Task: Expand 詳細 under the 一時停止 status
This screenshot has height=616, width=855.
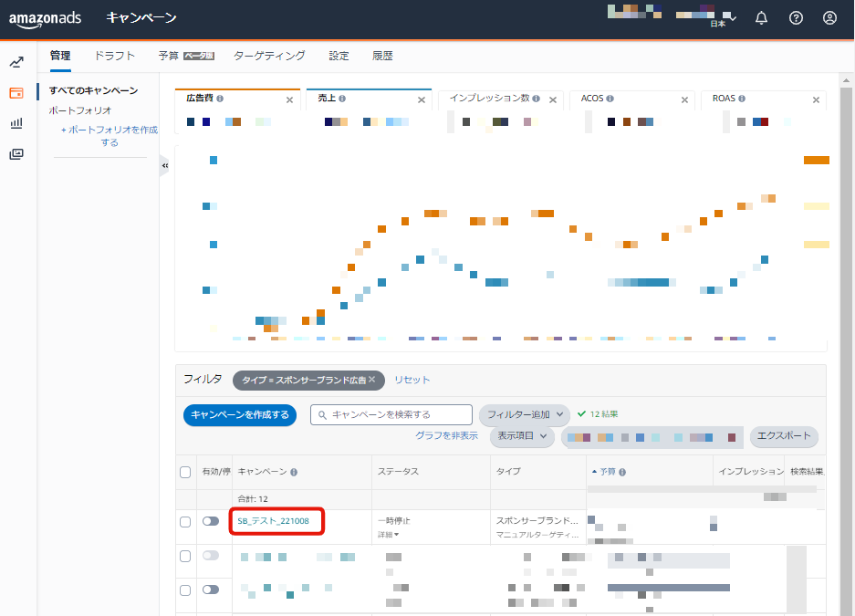Action: [x=390, y=534]
